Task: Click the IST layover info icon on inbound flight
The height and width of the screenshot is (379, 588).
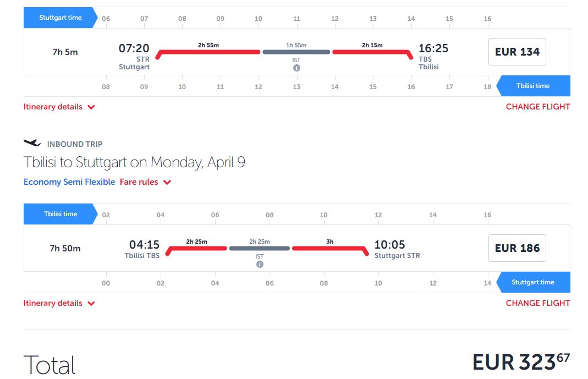Action: click(260, 265)
